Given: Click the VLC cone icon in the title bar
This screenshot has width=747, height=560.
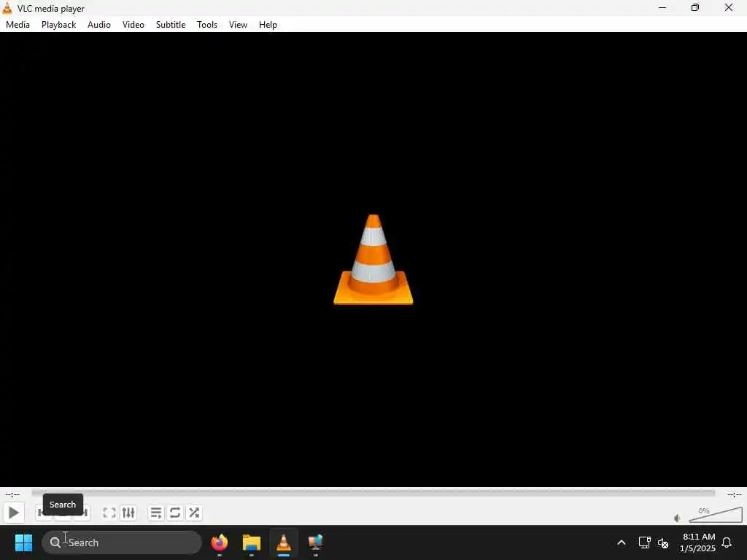Looking at the screenshot, I should 7,8.
